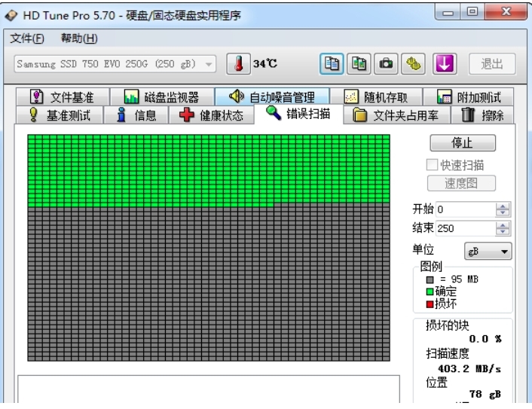Increase the 结束 end value
Screen dimensions: 532x409
503,225
